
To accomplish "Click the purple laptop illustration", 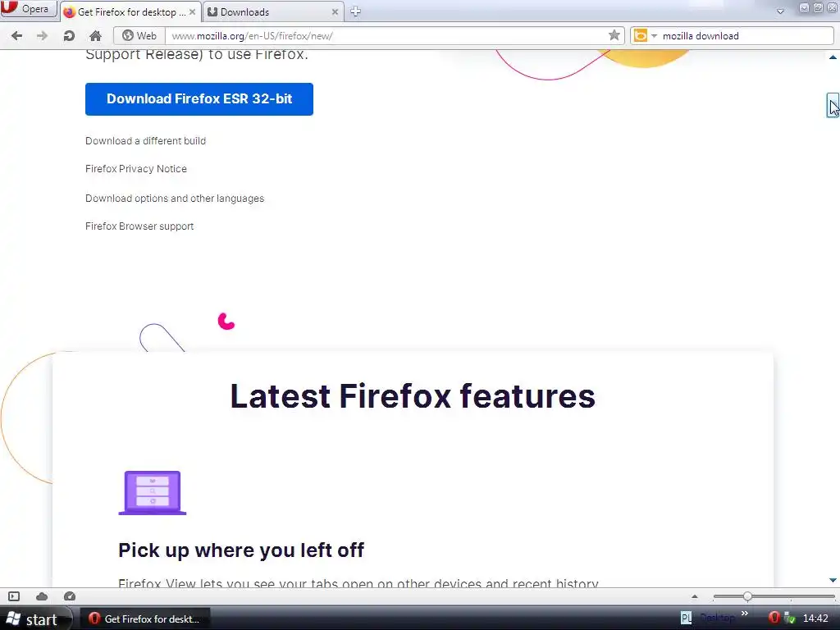I will click(x=153, y=493).
